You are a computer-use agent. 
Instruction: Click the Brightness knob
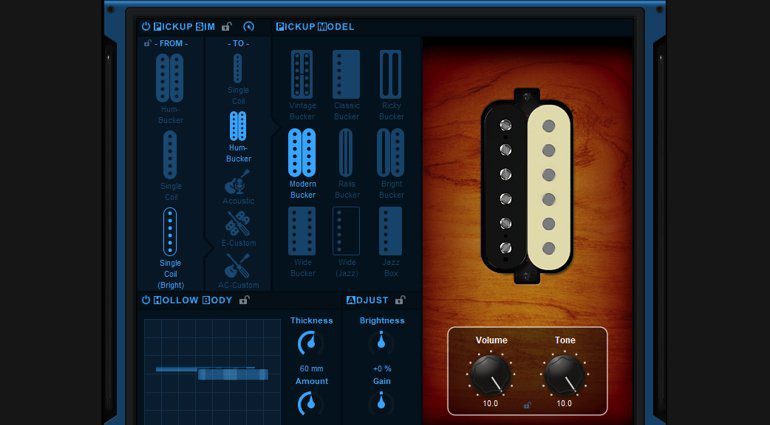point(380,345)
